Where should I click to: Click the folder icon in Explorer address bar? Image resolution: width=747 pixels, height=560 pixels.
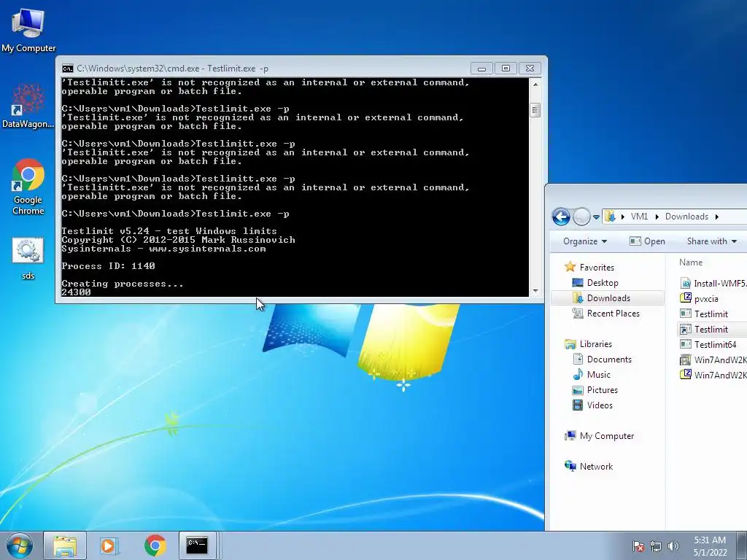(x=610, y=217)
